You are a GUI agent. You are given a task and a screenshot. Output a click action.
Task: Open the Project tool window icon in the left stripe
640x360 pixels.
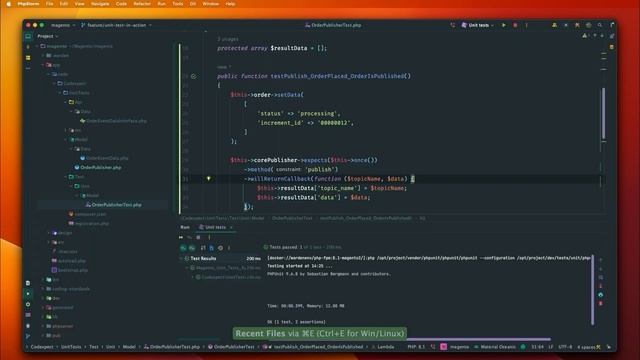(x=28, y=36)
